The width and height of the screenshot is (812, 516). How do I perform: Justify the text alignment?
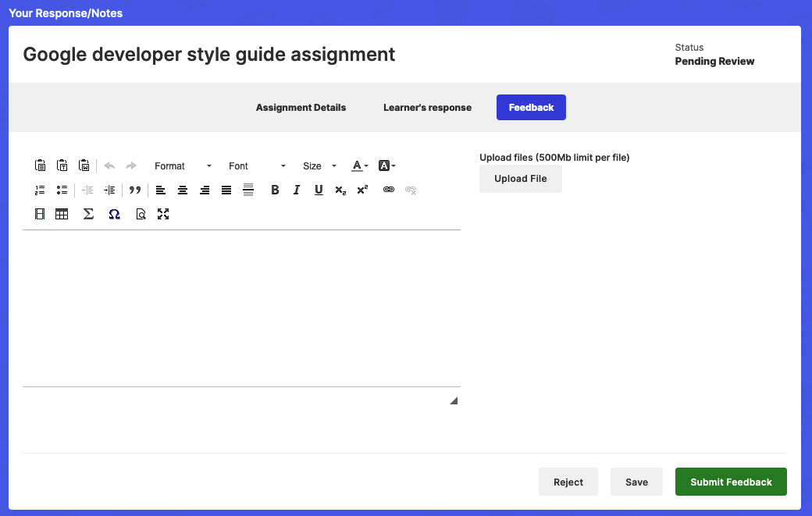click(226, 190)
